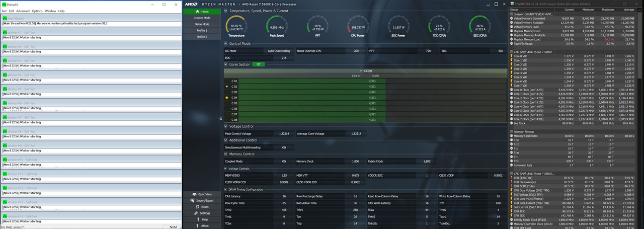Collapse the Memory Control section
Viewport: 644px width, 229px height.
tap(225, 154)
